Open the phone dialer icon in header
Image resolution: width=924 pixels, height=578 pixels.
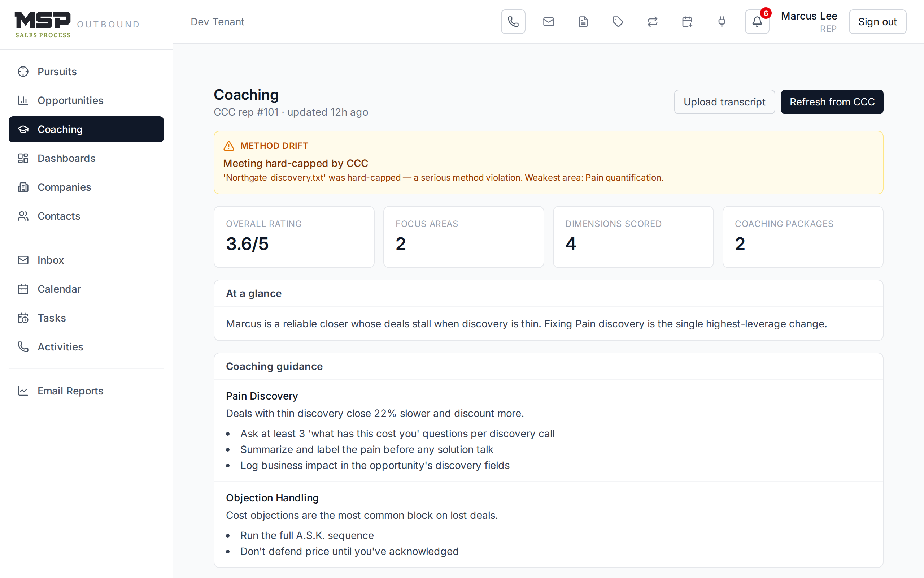pos(513,22)
